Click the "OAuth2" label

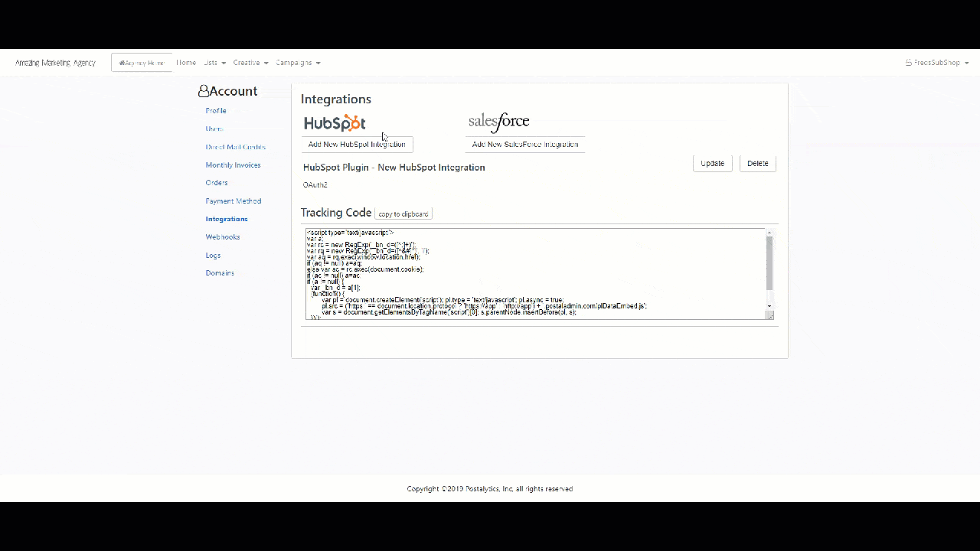(315, 185)
